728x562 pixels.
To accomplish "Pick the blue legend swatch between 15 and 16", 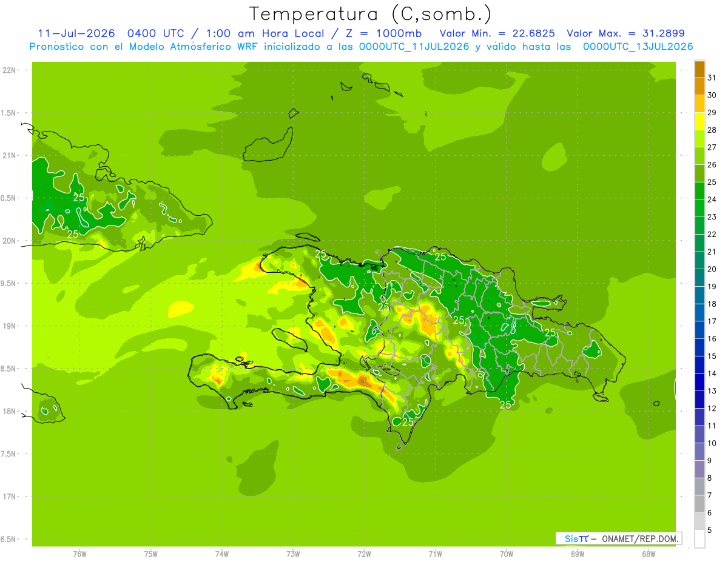I will coord(699,347).
